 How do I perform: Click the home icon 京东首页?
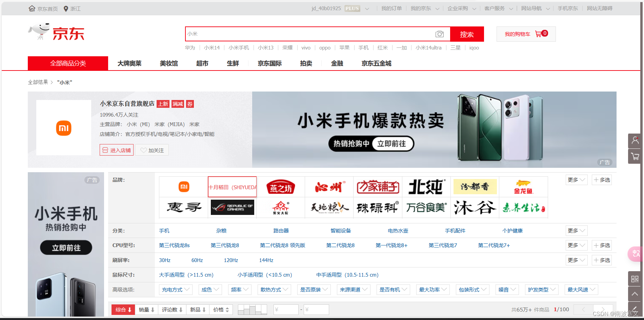32,8
